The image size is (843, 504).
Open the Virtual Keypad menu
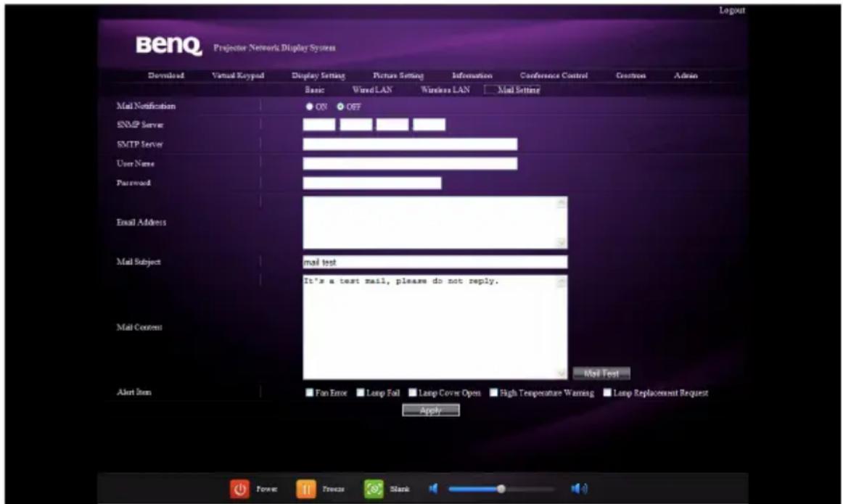point(238,75)
